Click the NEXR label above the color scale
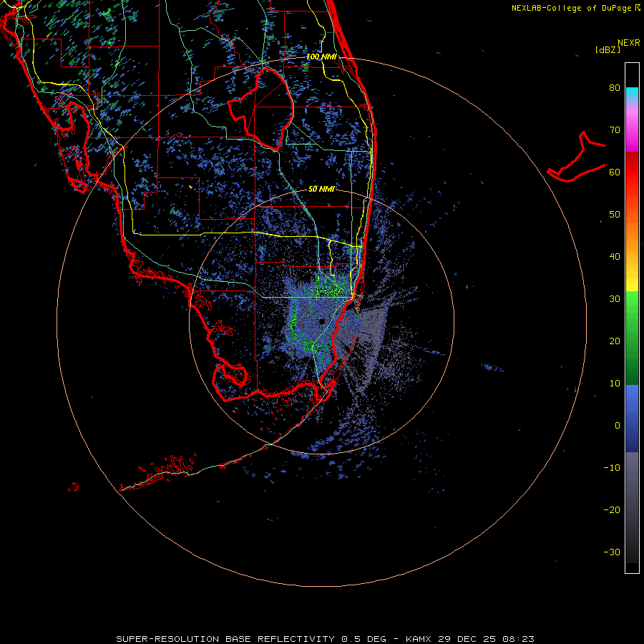The height and width of the screenshot is (644, 644). [x=629, y=43]
